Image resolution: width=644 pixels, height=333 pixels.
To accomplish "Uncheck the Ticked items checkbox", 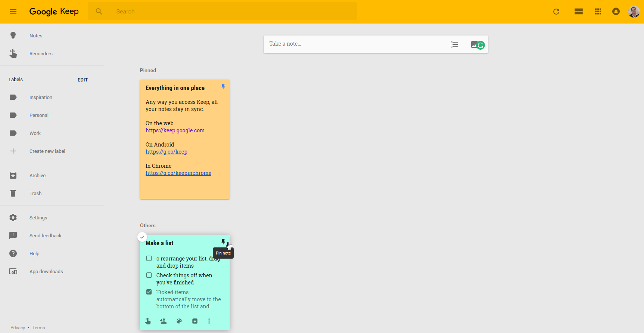I will (149, 292).
